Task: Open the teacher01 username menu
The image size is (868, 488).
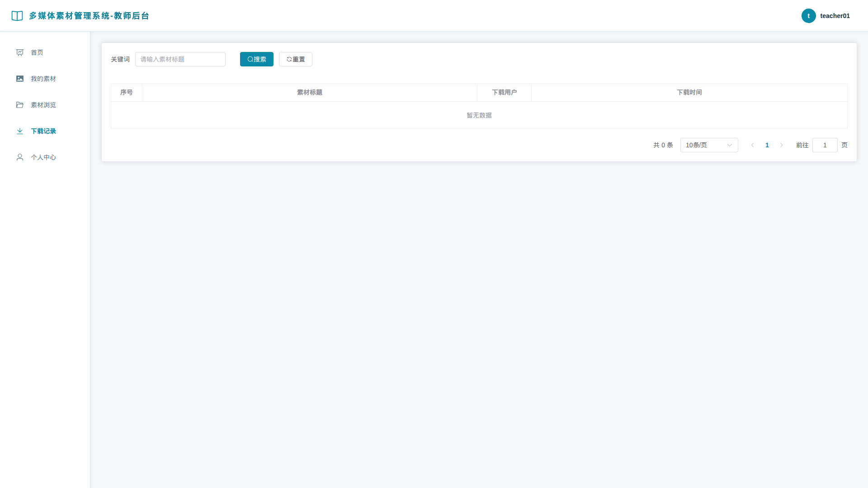Action: [x=835, y=16]
